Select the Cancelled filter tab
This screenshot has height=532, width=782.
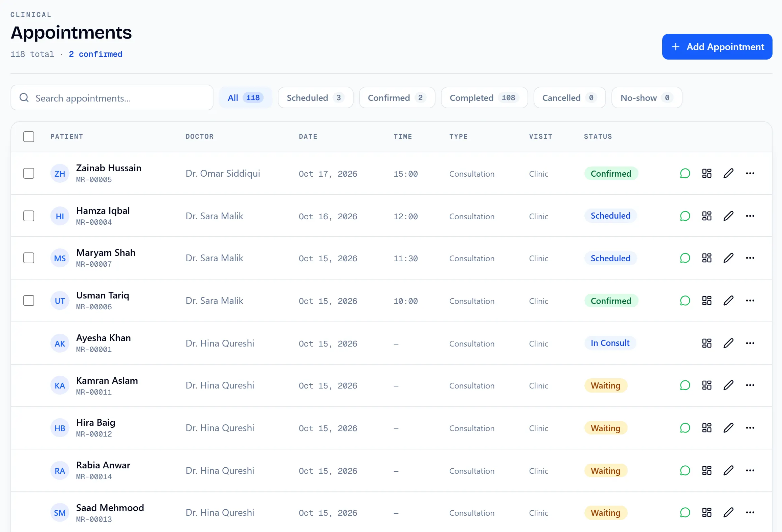pos(569,98)
